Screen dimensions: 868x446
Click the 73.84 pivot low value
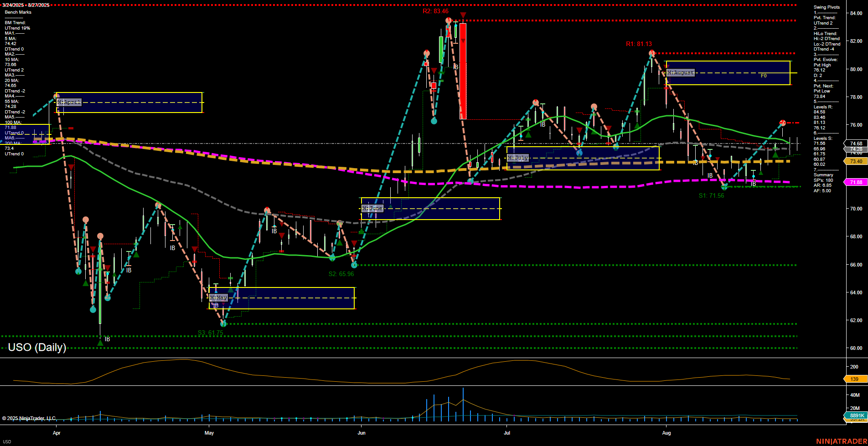[819, 97]
